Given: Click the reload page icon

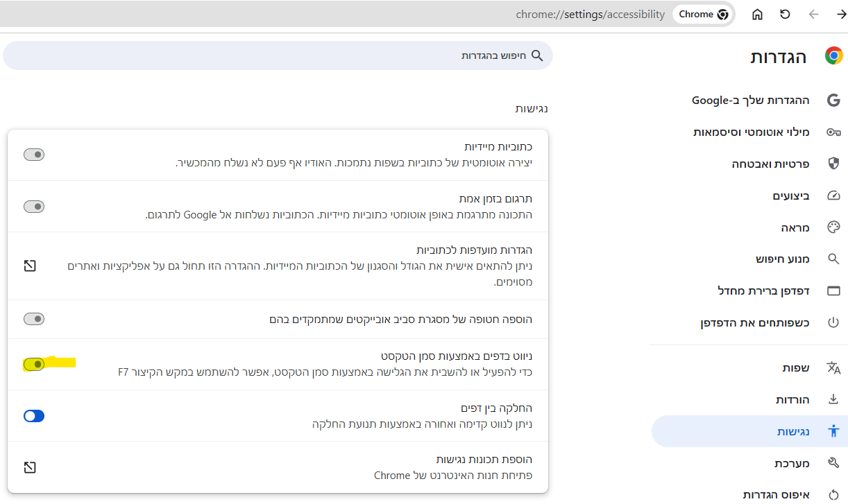Looking at the screenshot, I should (x=785, y=15).
